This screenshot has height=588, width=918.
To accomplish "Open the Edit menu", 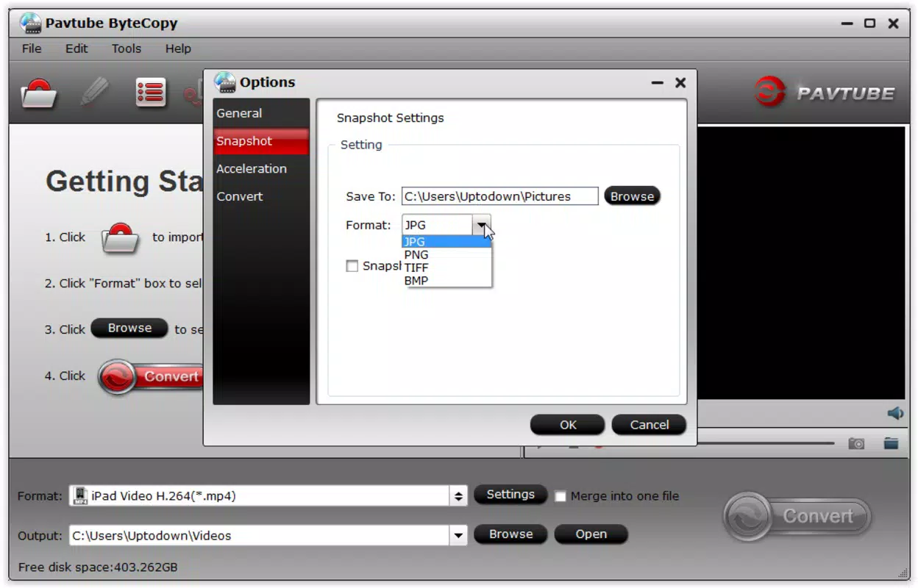I will (76, 49).
